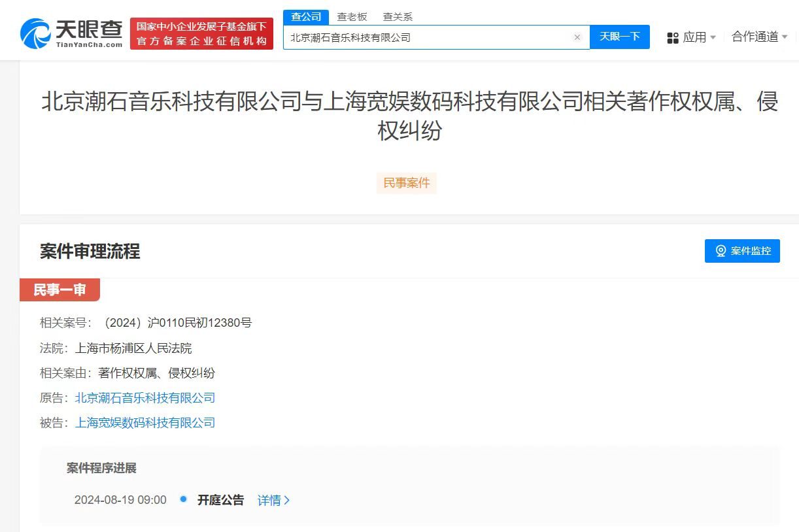Click the 民事案件 orange tag
799x532 pixels.
click(x=406, y=183)
